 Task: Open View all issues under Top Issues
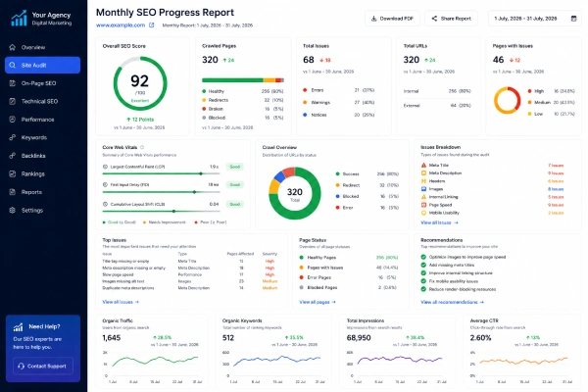121,302
